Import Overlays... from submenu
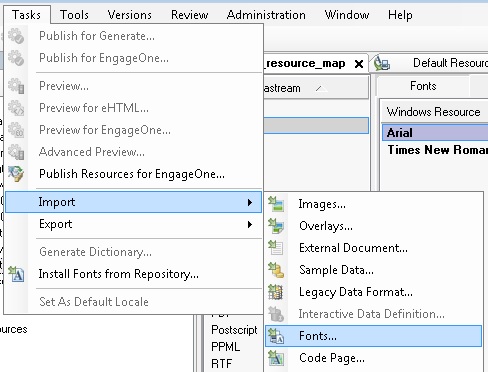The width and height of the screenshot is (488, 372). (374, 226)
